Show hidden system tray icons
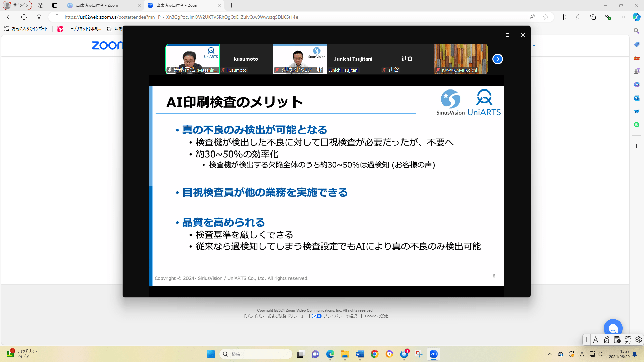Image resolution: width=644 pixels, height=362 pixels. point(549,354)
